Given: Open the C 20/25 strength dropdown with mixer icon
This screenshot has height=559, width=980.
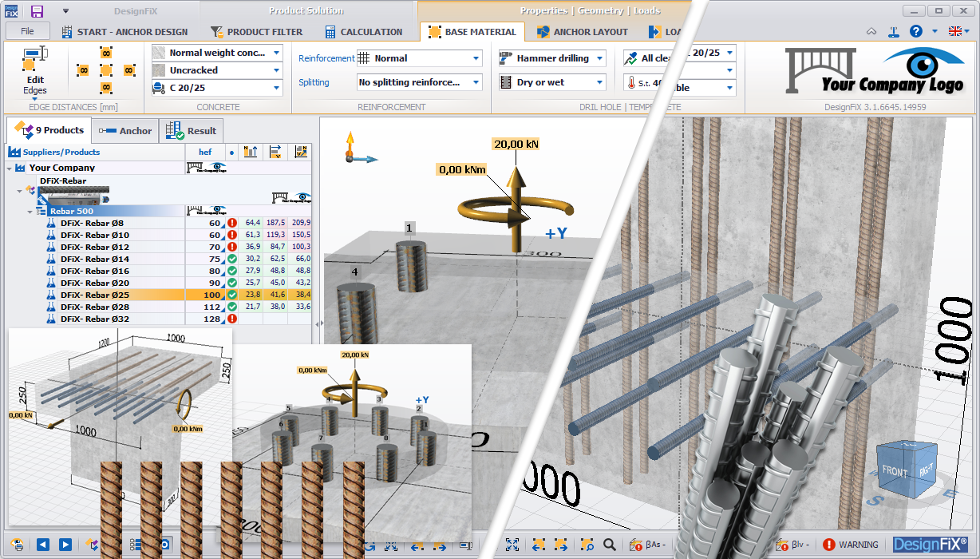Looking at the screenshot, I should click(x=216, y=88).
